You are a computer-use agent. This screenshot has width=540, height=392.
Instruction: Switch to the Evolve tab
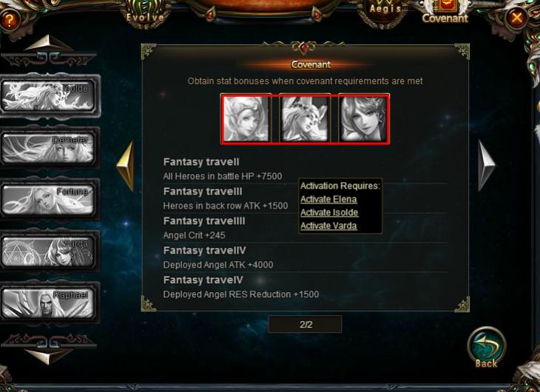145,15
